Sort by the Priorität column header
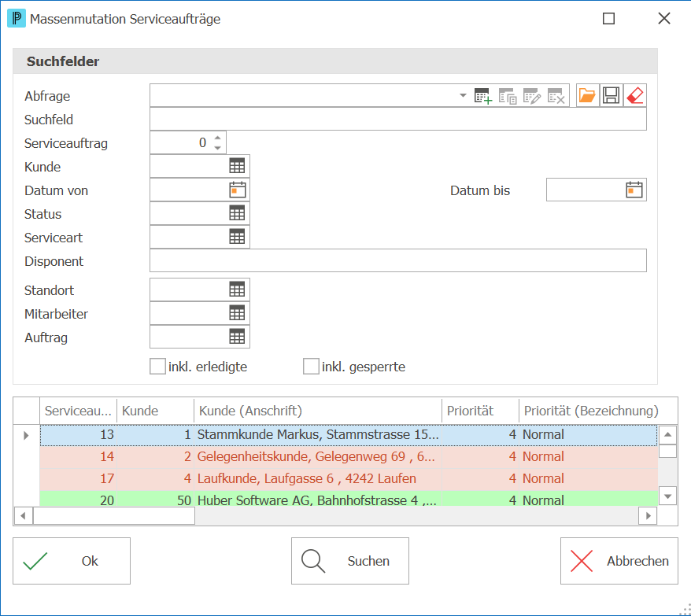The width and height of the screenshot is (691, 616). 481,411
